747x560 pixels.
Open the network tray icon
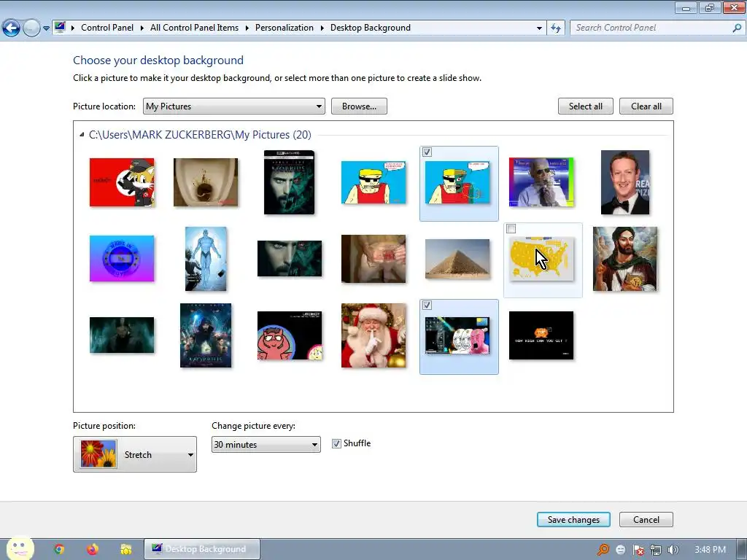point(656,550)
